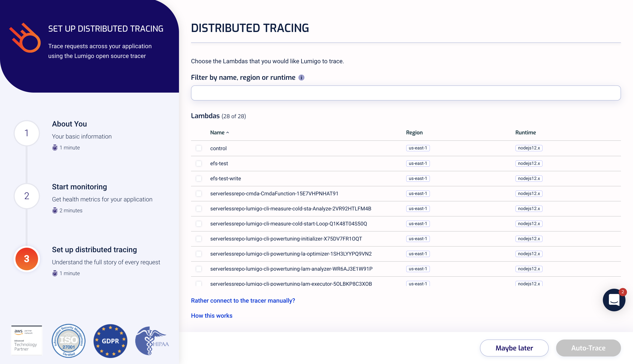Click the 2 minutes duration text
633x364 pixels.
point(71,210)
